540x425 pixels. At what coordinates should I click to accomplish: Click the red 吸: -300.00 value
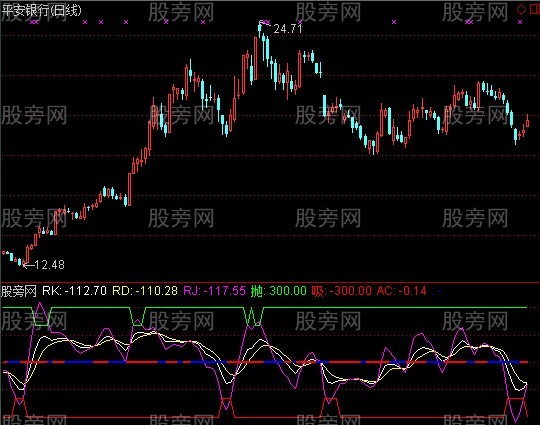(342, 291)
